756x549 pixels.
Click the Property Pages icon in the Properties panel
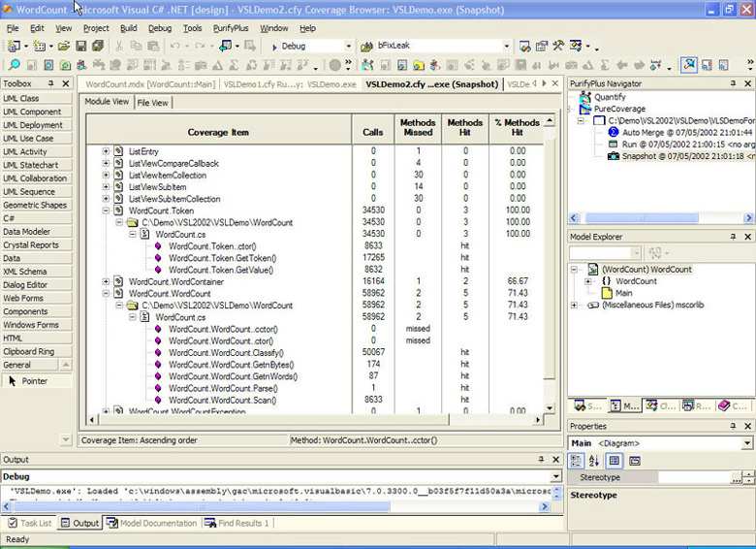tap(635, 461)
